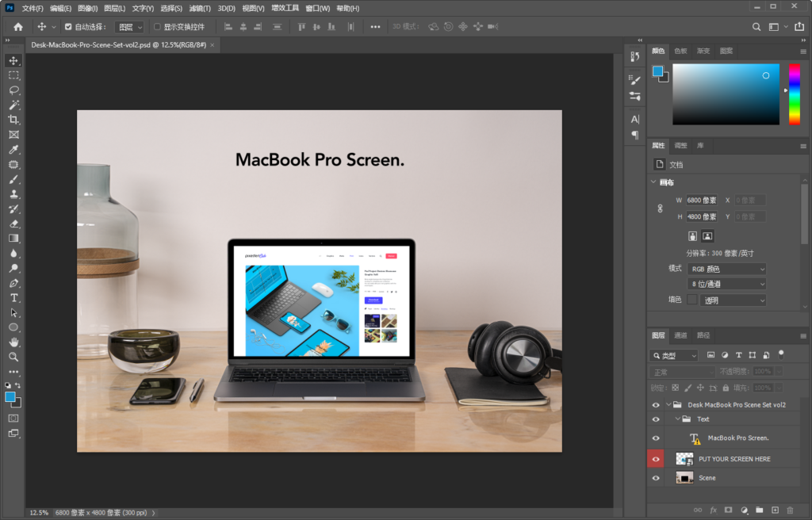Select the Lasso tool
812x520 pixels.
(x=13, y=90)
